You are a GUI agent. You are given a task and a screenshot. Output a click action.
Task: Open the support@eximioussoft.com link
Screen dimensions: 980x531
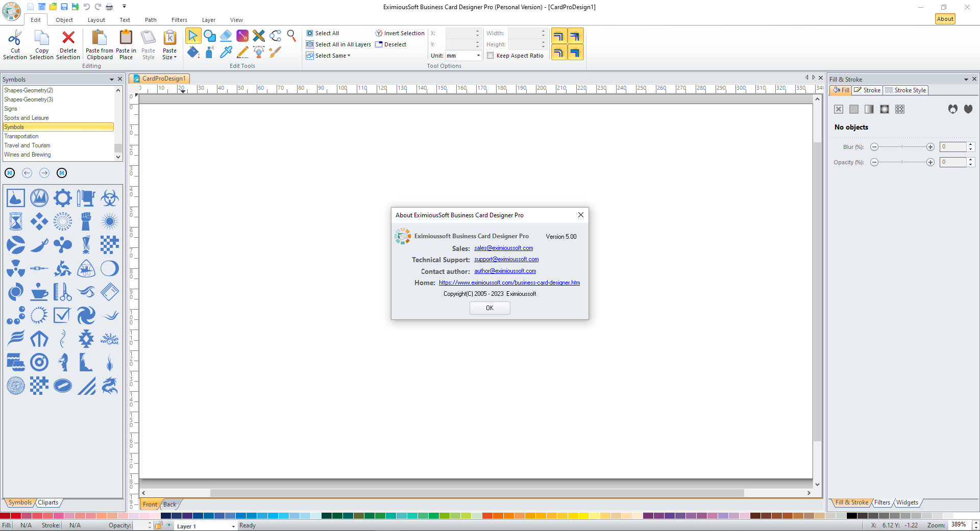coord(506,259)
